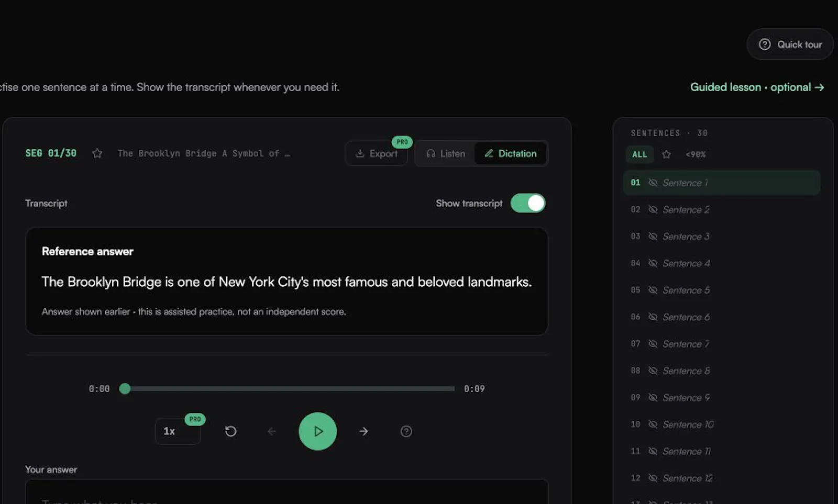Open the 1x playback speed selector
The width and height of the screenshot is (838, 504).
[178, 431]
